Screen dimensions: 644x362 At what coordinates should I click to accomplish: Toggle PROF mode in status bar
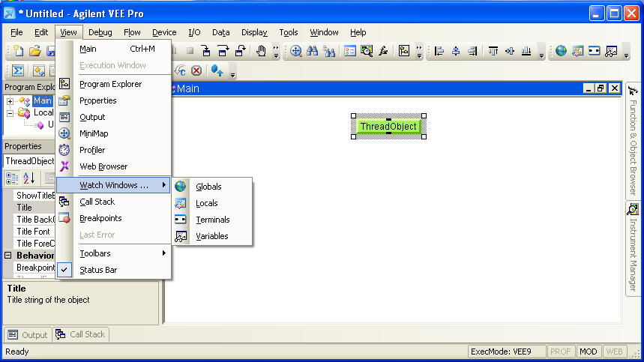click(560, 352)
